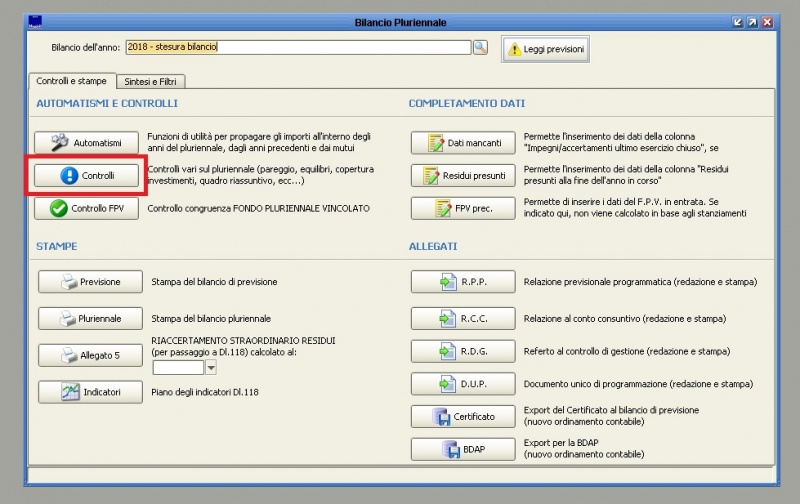Expand the Allegato 5 date dropdown

pos(210,368)
